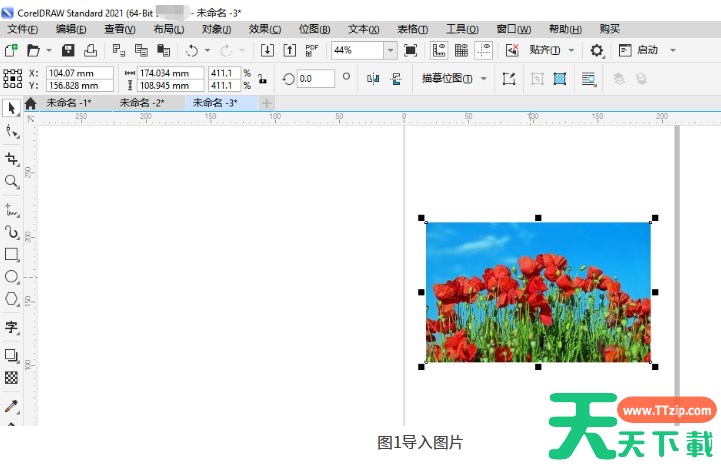Viewport: 721px width, 466px height.
Task: Open the zoom level 44% dropdown
Action: click(x=390, y=50)
